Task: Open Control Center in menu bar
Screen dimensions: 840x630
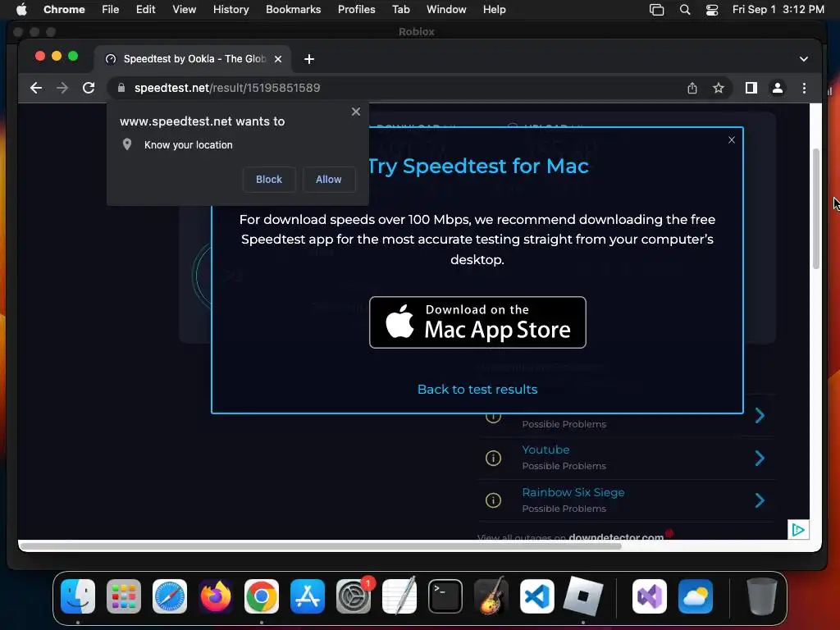Action: 711,10
